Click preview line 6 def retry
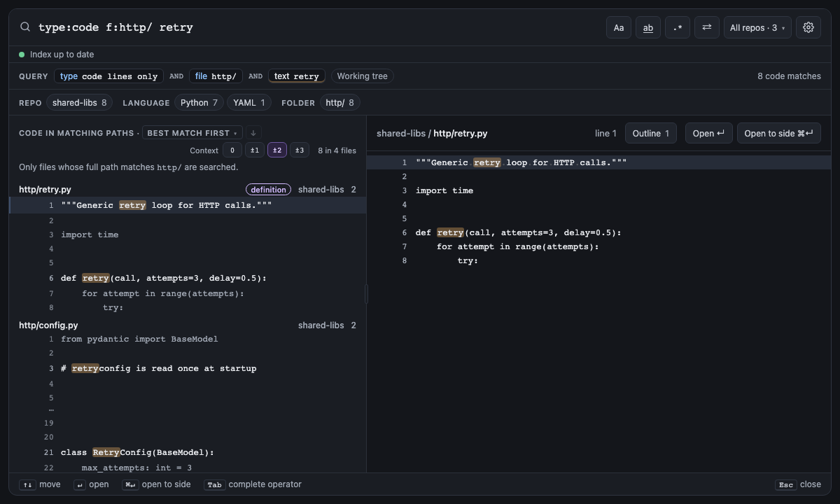The image size is (840, 504). [598, 232]
